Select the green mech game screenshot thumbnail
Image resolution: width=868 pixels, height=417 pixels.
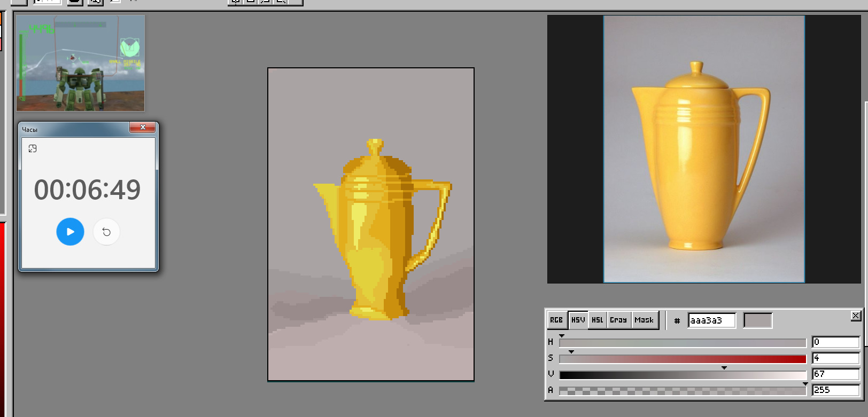[x=80, y=63]
